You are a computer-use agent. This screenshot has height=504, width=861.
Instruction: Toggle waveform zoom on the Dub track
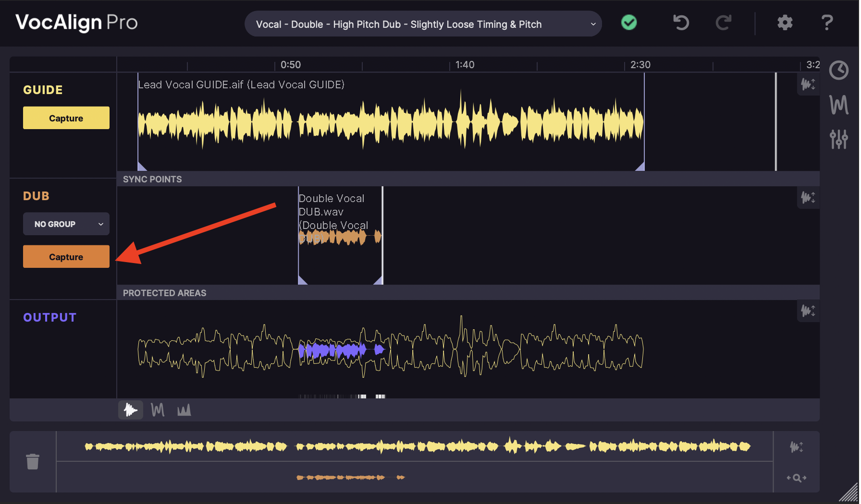808,197
